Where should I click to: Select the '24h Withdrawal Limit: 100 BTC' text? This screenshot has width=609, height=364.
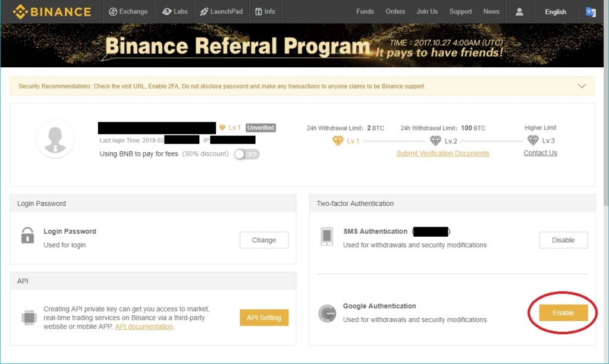[x=442, y=128]
